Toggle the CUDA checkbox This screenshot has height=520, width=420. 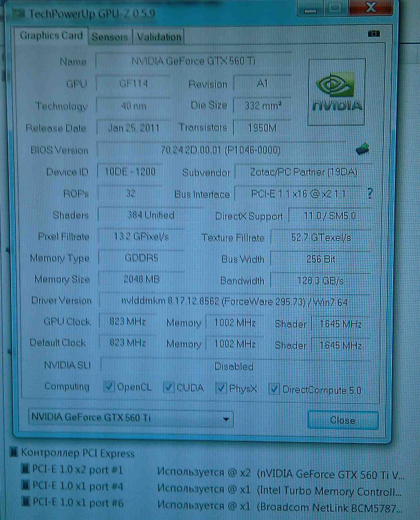pyautogui.click(x=169, y=387)
